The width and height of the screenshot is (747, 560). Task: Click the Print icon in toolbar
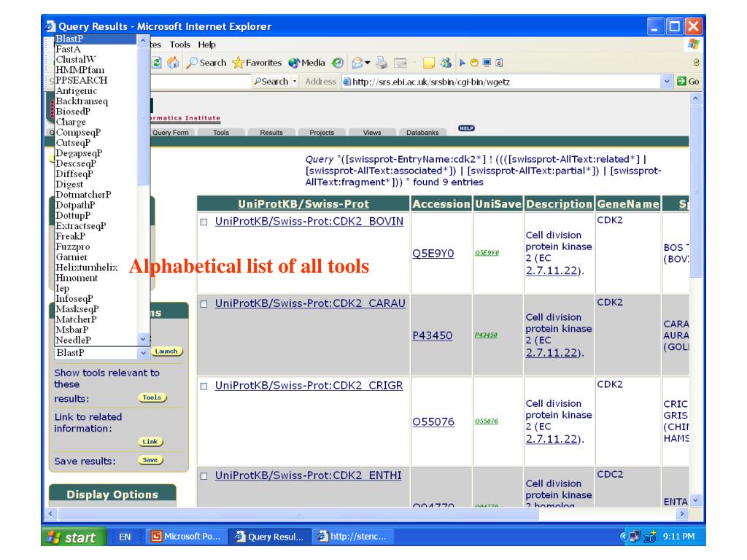click(382, 63)
